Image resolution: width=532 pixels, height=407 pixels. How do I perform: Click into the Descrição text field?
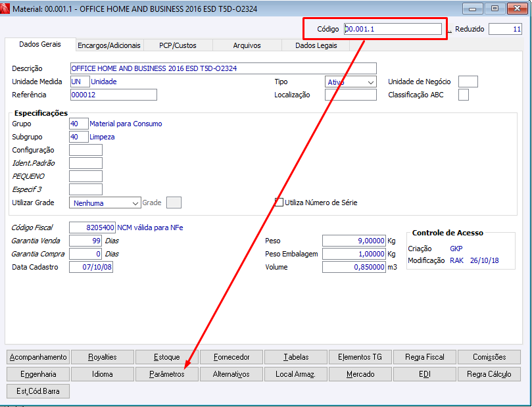pos(223,68)
